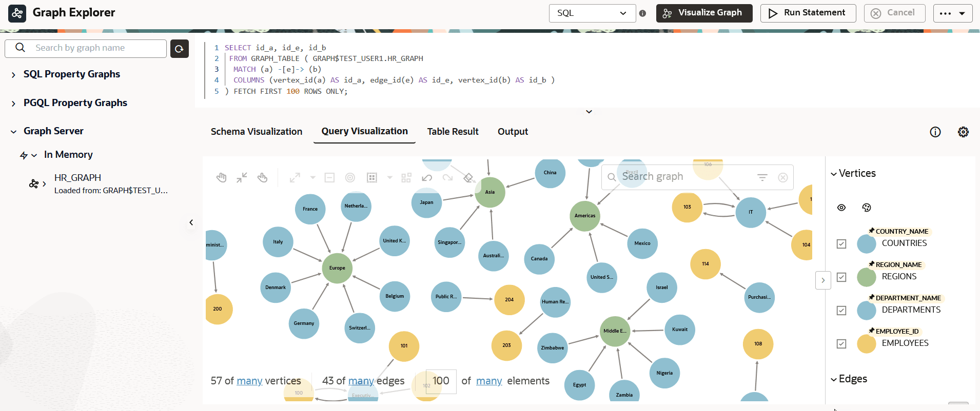Collapse the Edges legend section
The width and height of the screenshot is (980, 411).
(x=834, y=379)
